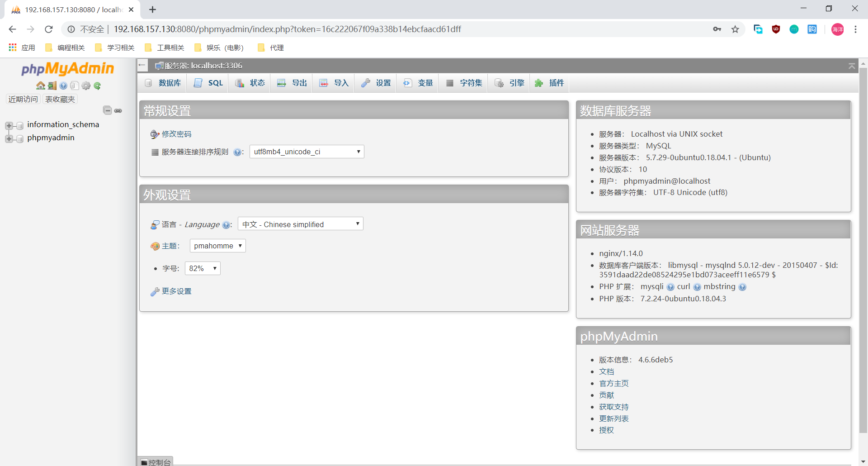Viewport: 868px width, 466px height.
Task: Toggle the chain link icon in navigation panel
Action: coord(118,110)
